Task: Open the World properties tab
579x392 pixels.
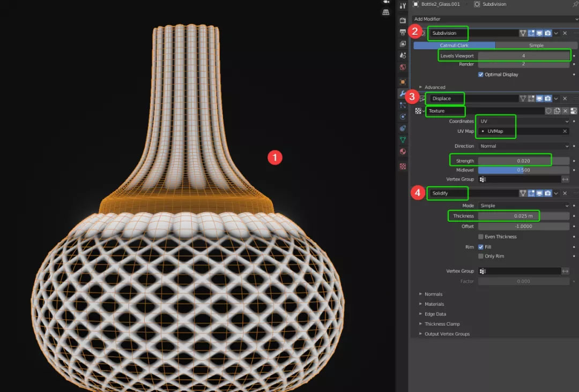Action: pyautogui.click(x=403, y=67)
